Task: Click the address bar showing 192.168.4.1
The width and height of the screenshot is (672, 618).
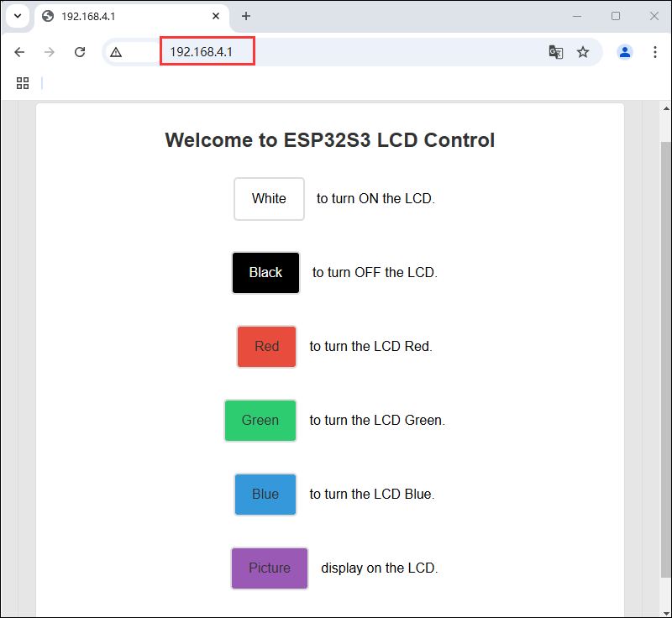Action: click(336, 52)
